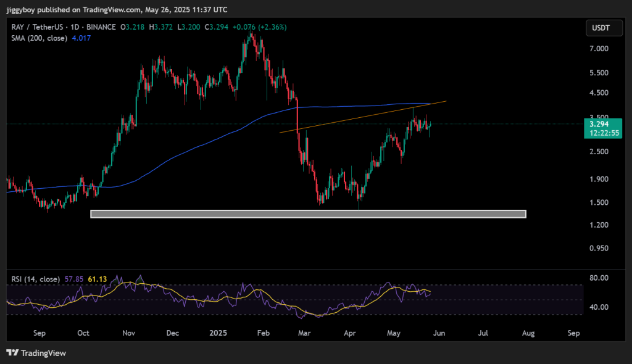Click the yellow 61.13 RSI average value
The image size is (632, 364).
coord(97,279)
